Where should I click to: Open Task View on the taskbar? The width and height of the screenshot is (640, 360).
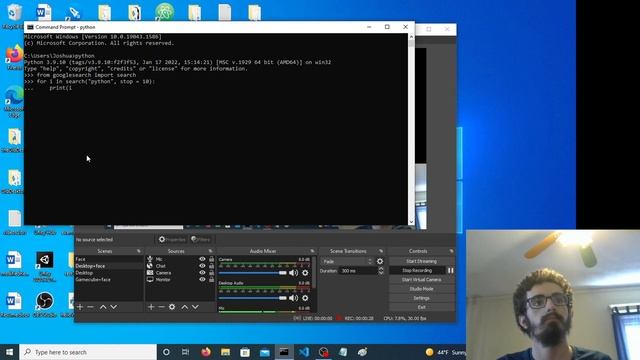[x=185, y=352]
